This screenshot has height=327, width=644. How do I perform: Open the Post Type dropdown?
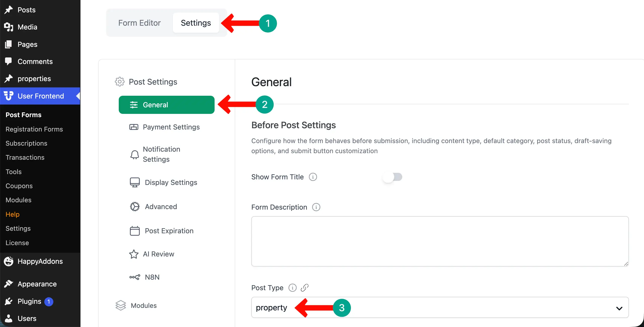pos(440,307)
